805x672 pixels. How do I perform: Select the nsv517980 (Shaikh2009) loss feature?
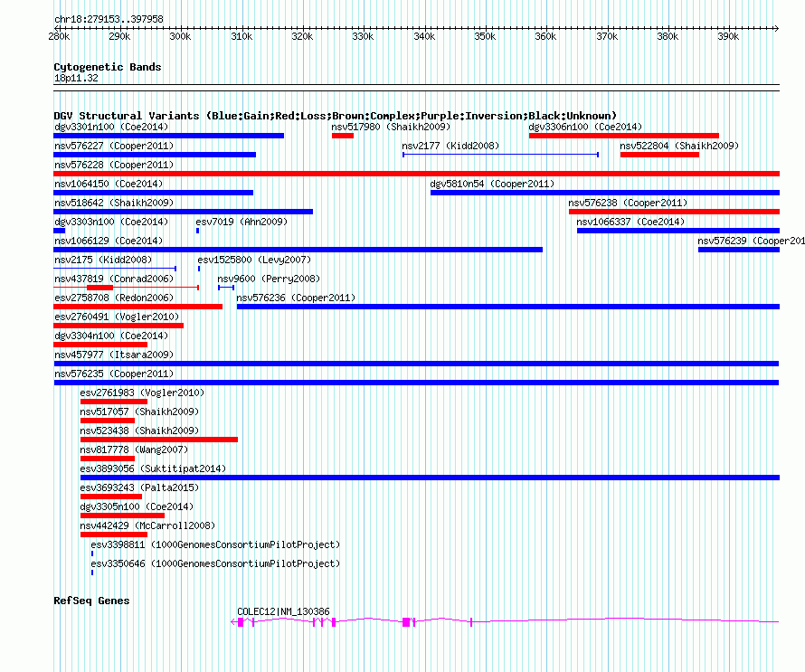click(343, 136)
